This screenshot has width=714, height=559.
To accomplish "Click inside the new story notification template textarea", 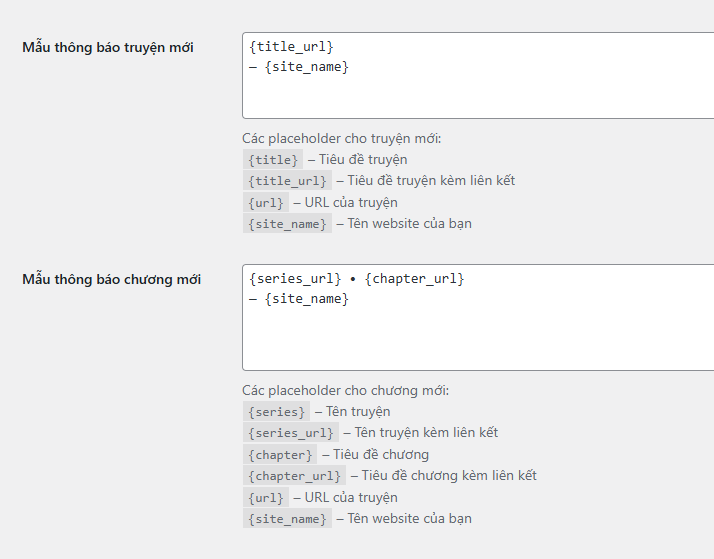I will [x=478, y=76].
